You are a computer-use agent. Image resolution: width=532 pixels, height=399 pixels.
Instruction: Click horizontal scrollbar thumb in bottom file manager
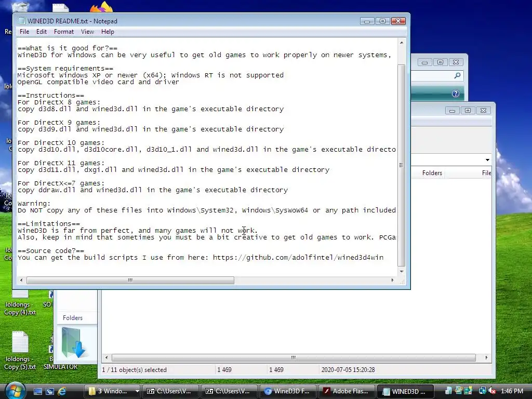(x=294, y=357)
